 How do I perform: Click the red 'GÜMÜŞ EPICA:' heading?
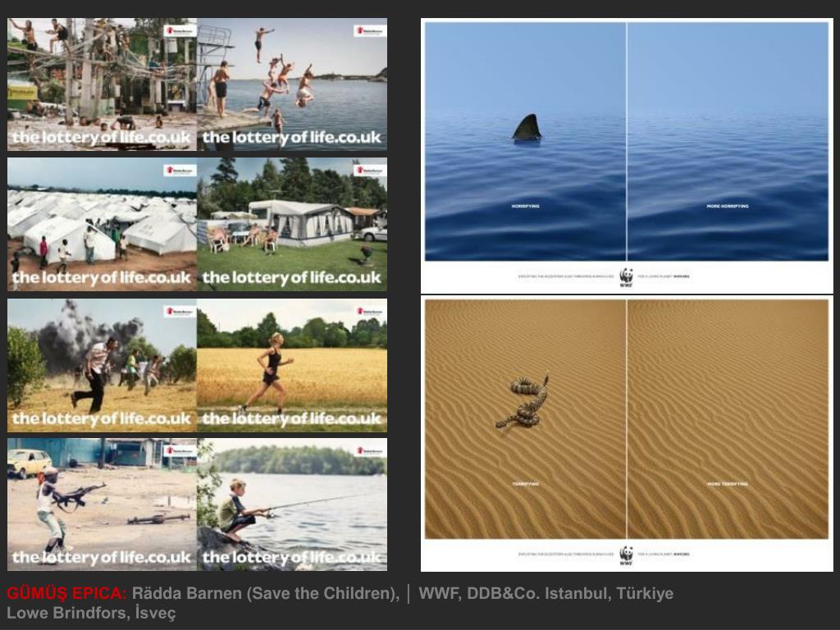[x=66, y=594]
